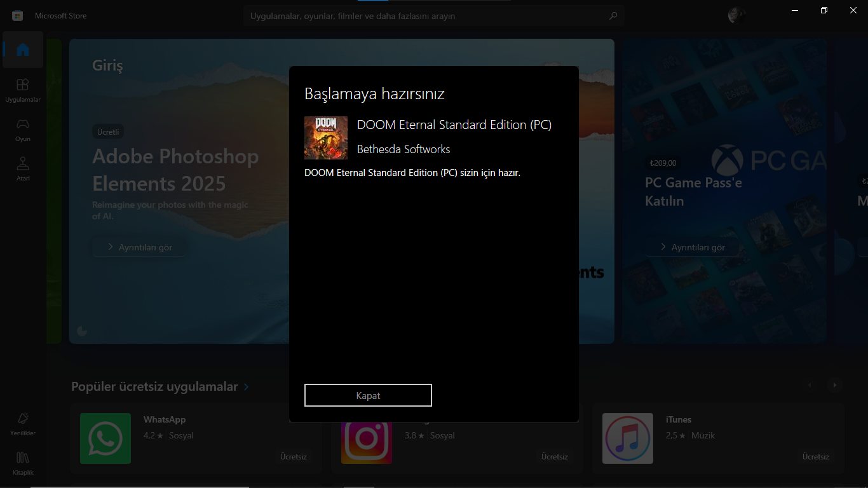Open the Atari section in sidebar
Image resolution: width=868 pixels, height=488 pixels.
click(23, 168)
